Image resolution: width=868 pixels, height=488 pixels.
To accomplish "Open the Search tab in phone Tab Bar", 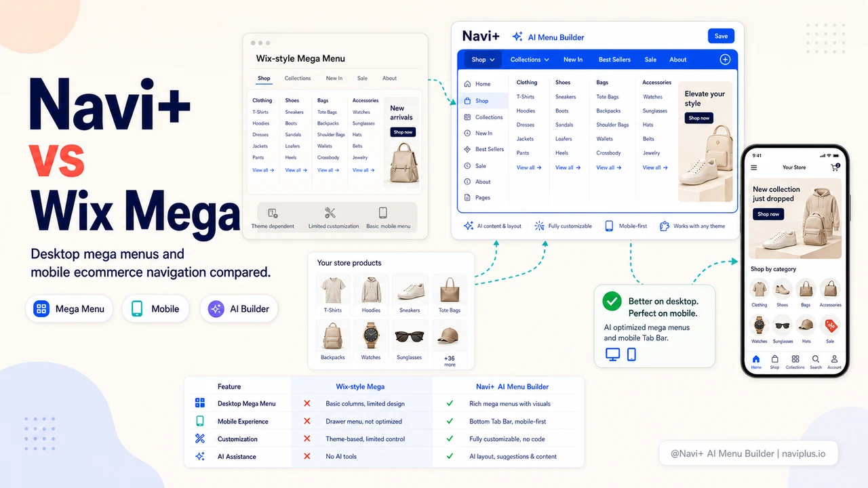I will coord(816,362).
